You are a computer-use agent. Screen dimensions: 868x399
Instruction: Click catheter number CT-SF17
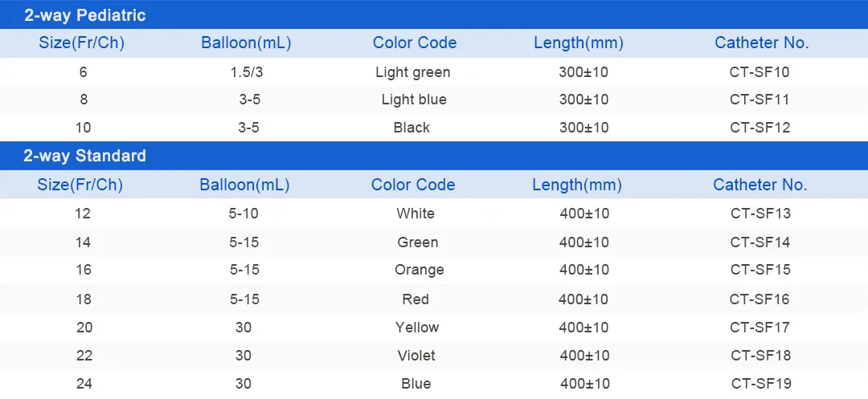[x=759, y=328]
